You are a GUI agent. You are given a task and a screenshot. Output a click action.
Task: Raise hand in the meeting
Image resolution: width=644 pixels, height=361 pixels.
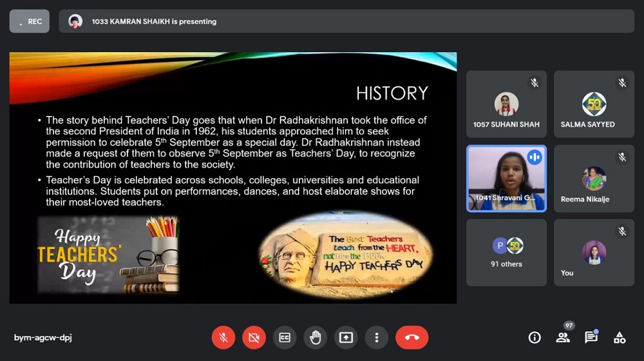(316, 337)
